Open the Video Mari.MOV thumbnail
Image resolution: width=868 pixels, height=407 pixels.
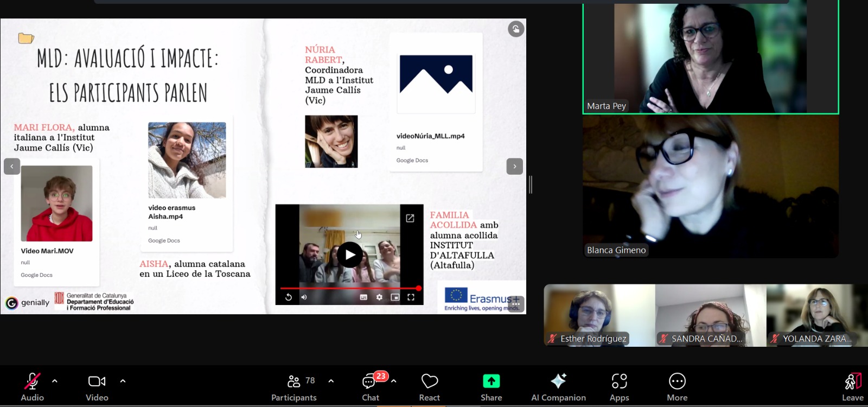(56, 203)
